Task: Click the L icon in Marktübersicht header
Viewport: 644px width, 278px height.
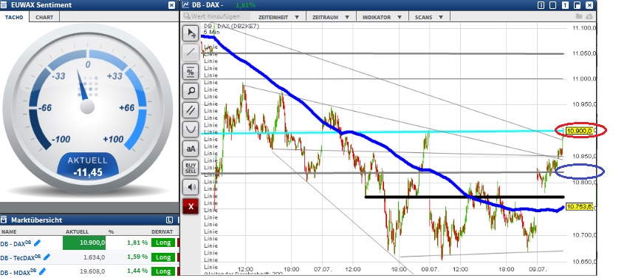Action: [170, 220]
